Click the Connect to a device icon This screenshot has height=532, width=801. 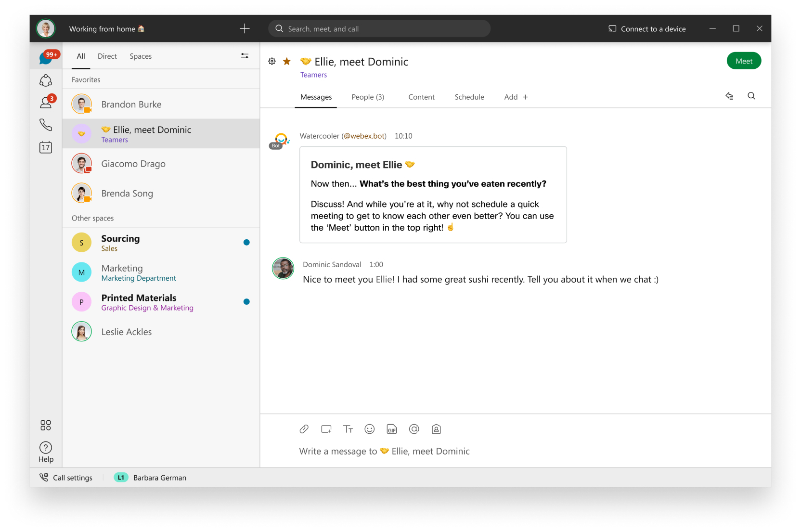tap(612, 29)
